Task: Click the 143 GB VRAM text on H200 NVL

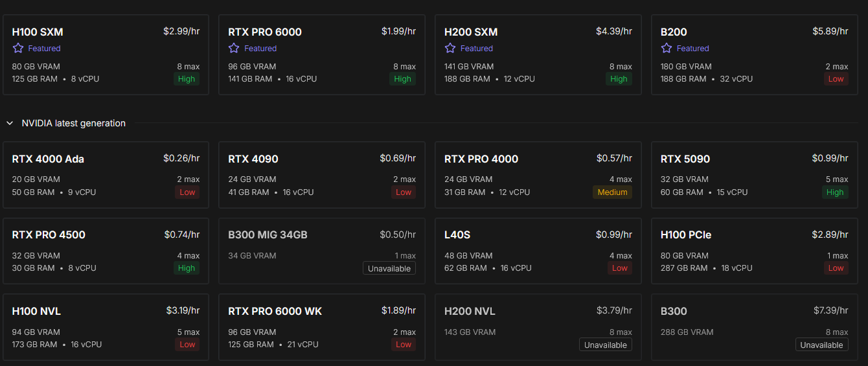Action: [x=470, y=332]
